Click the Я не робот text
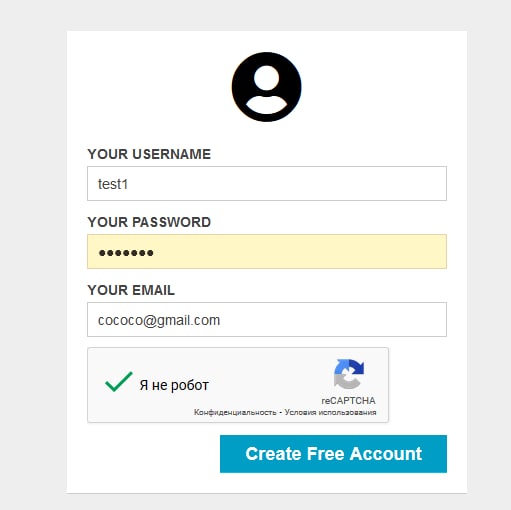 pyautogui.click(x=174, y=385)
